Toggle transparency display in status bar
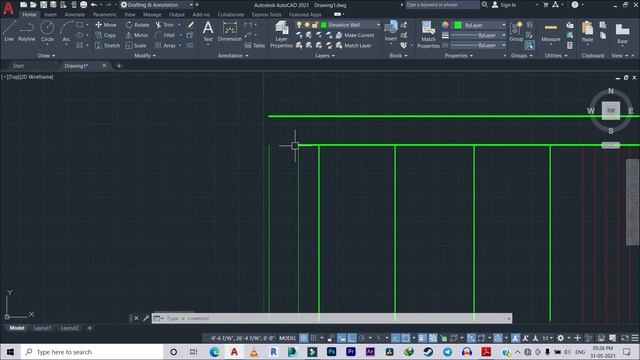This screenshot has height=360, width=640. click(433, 338)
